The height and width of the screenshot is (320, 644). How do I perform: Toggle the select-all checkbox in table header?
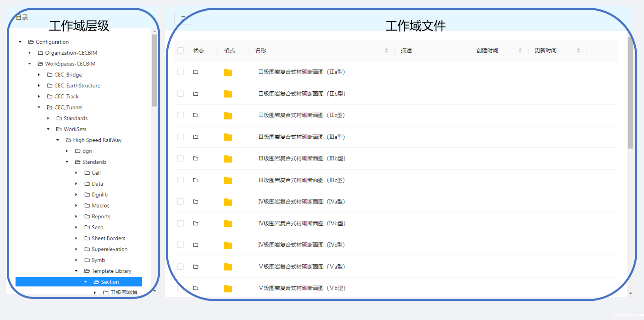point(180,50)
